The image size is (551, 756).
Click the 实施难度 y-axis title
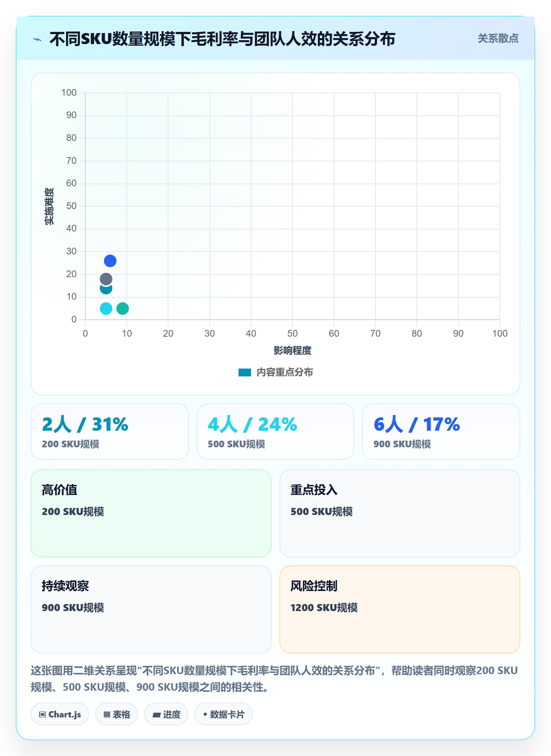pyautogui.click(x=49, y=206)
